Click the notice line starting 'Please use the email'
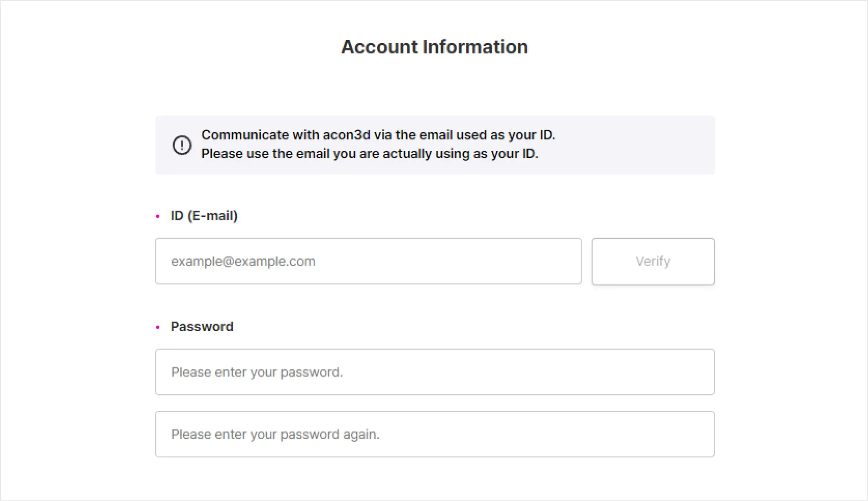Screen dimensions: 868x501 (370, 154)
